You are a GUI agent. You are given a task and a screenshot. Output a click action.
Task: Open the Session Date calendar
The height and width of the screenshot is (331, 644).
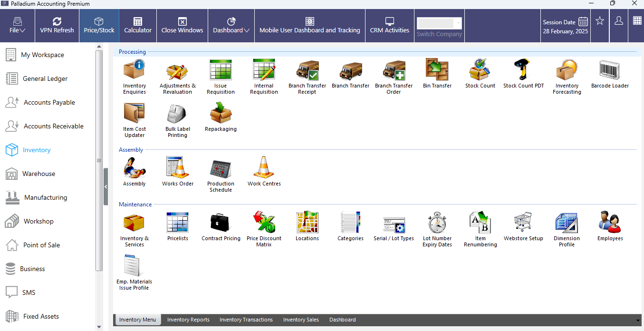pyautogui.click(x=583, y=22)
